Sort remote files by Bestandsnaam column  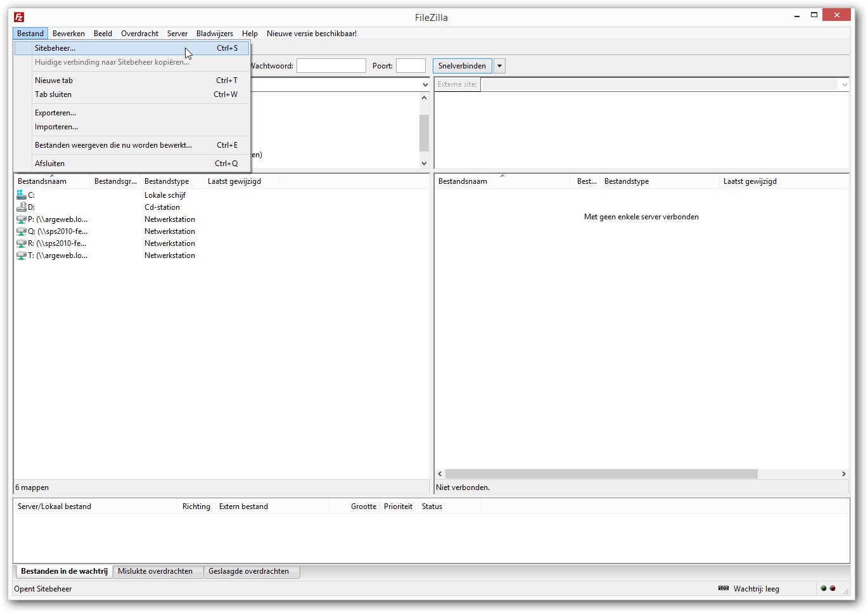(502, 181)
